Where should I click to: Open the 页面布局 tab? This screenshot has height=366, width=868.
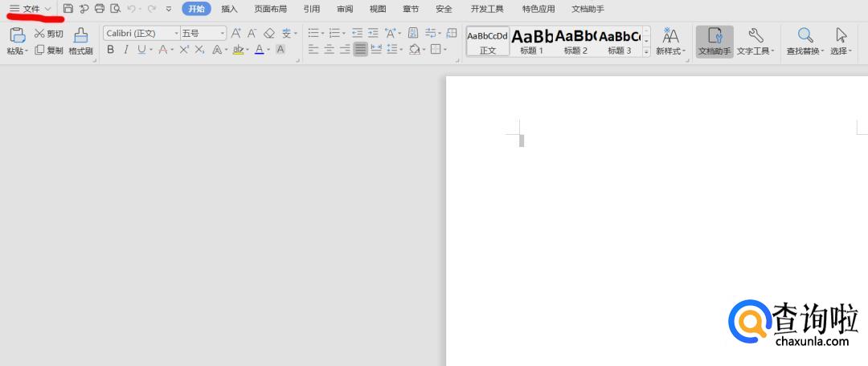click(x=270, y=9)
